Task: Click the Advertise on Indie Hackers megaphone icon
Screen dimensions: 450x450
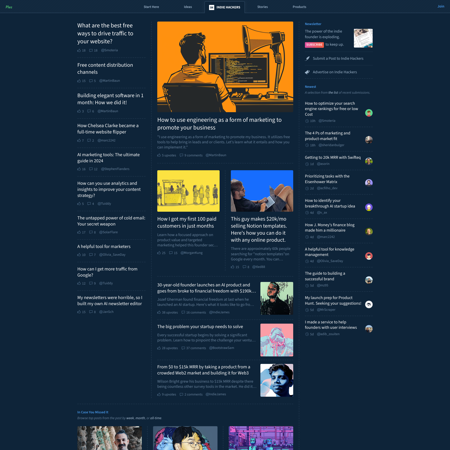Action: tap(307, 72)
